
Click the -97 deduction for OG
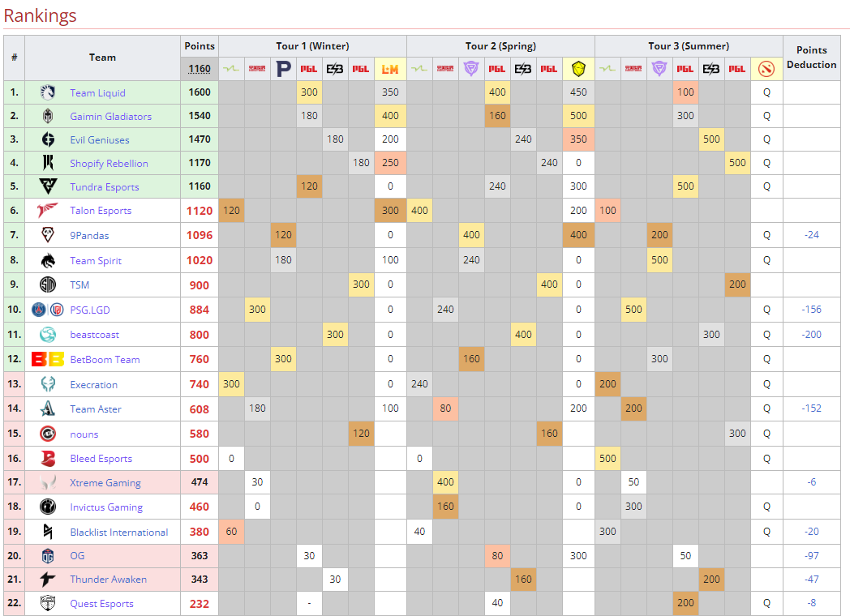[812, 555]
